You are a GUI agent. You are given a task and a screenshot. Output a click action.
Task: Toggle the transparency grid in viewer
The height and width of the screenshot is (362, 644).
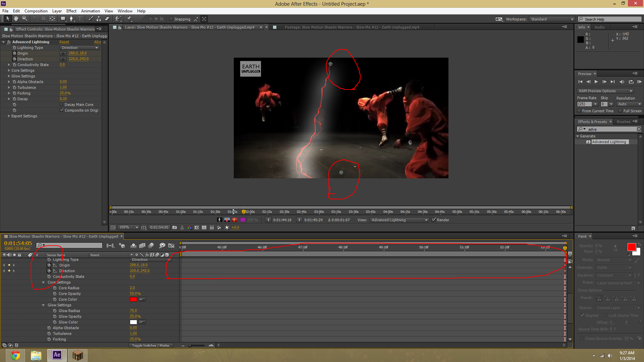204,227
